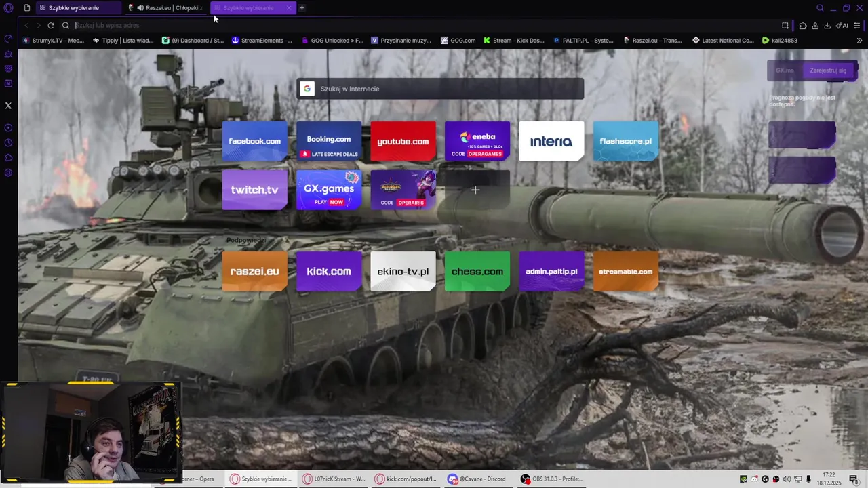Open the chess.com suggestion tile
The height and width of the screenshot is (488, 868).
tap(477, 271)
